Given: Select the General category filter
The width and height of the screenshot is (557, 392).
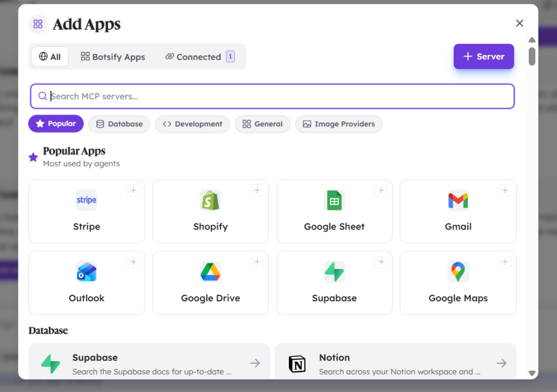Looking at the screenshot, I should click(x=263, y=124).
